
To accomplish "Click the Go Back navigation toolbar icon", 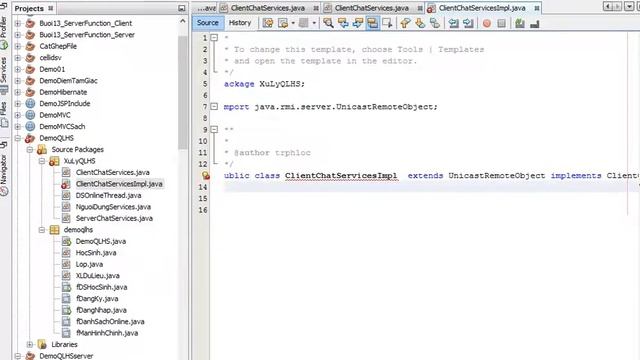I will pos(282,23).
